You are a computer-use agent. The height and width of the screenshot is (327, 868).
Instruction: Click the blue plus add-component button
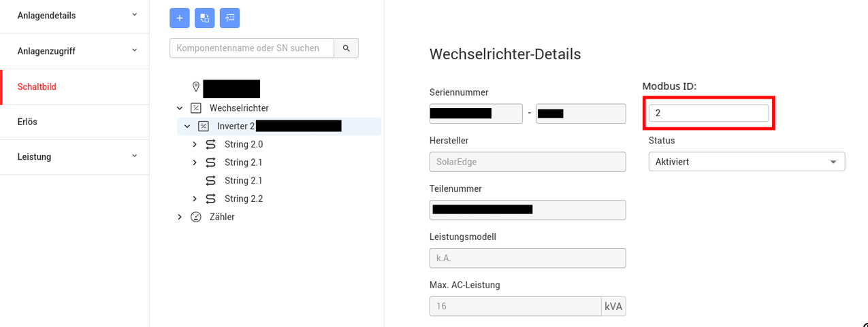point(180,18)
